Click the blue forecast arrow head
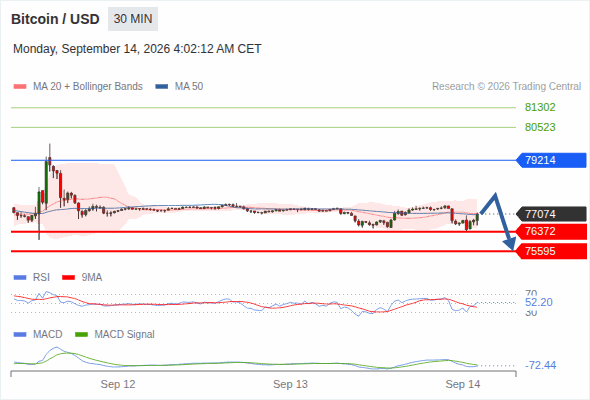 click(x=510, y=243)
